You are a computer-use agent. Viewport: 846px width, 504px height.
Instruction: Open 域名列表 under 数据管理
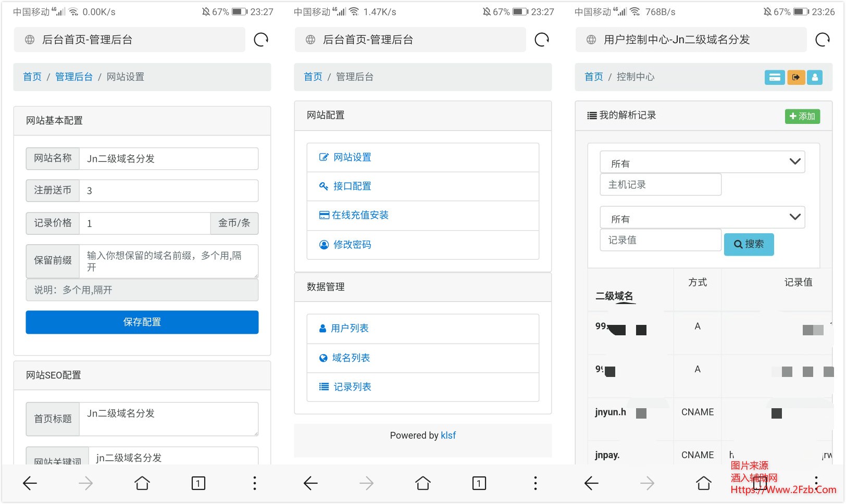tap(423, 358)
